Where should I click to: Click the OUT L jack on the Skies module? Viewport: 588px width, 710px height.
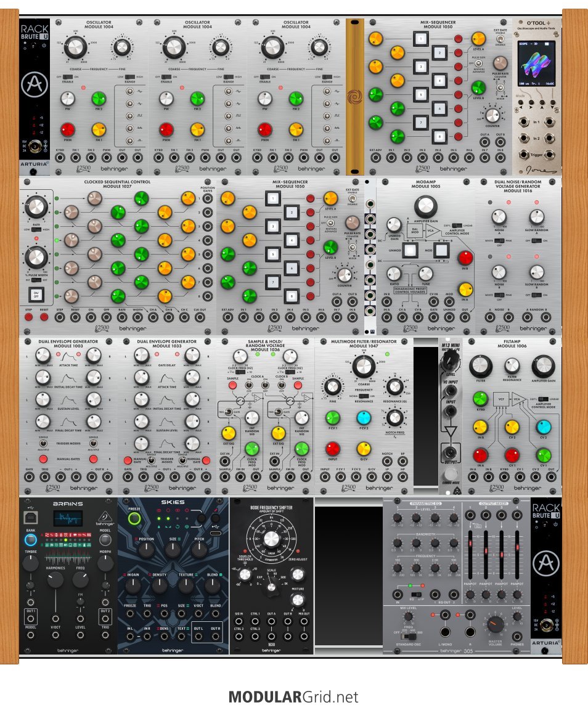198,636
